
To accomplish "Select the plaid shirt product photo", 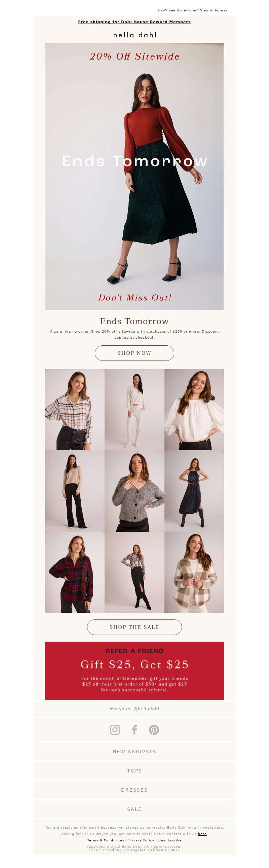I will coord(75,409).
